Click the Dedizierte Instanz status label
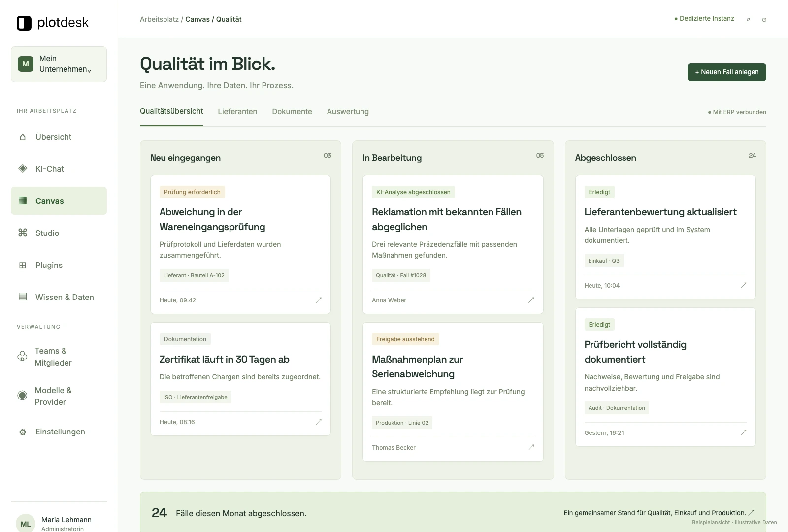Viewport: 788px width, 532px height. pos(704,19)
